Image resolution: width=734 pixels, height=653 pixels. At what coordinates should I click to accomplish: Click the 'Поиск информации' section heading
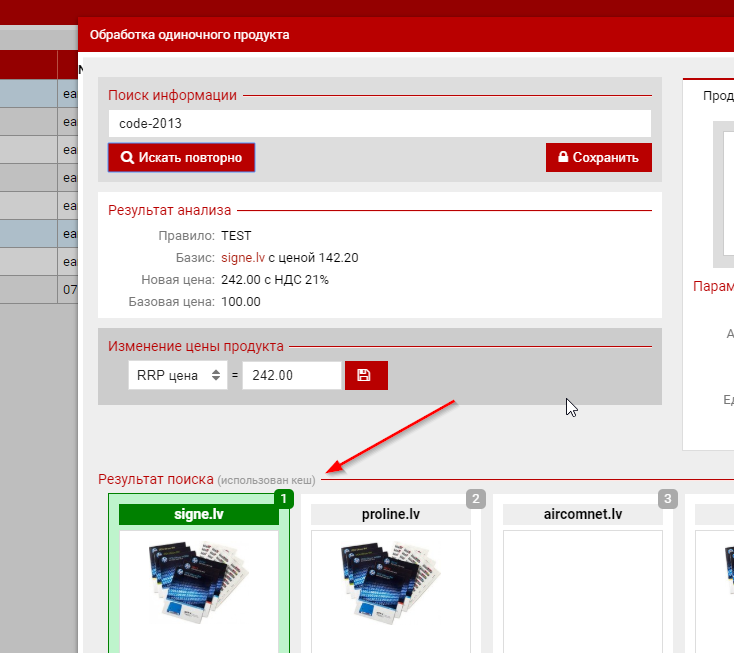172,95
